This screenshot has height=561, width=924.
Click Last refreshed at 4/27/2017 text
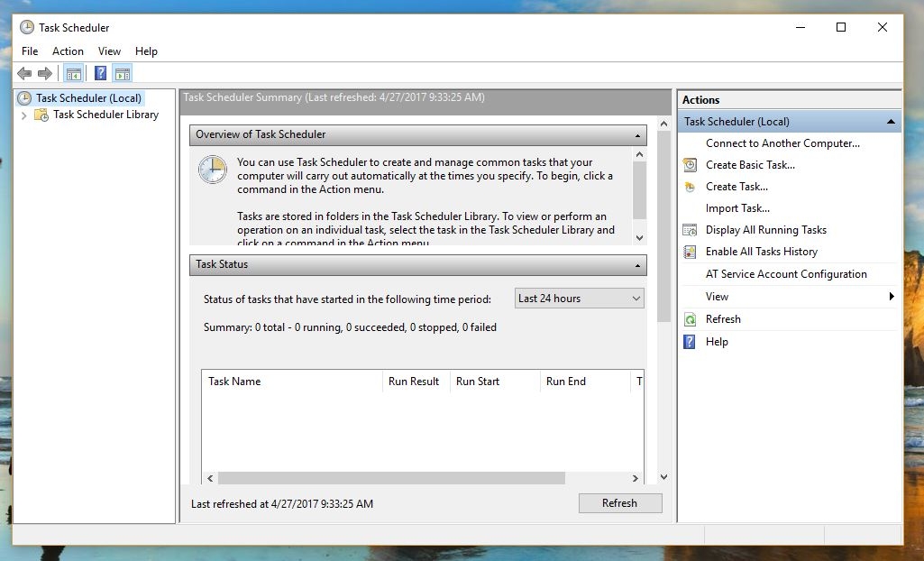tap(281, 504)
